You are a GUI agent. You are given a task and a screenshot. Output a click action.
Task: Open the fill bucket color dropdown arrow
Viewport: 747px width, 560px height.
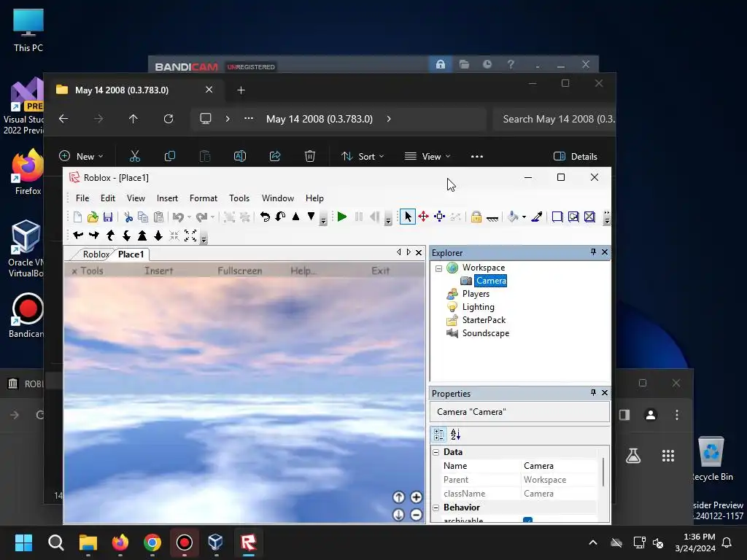[x=524, y=217]
